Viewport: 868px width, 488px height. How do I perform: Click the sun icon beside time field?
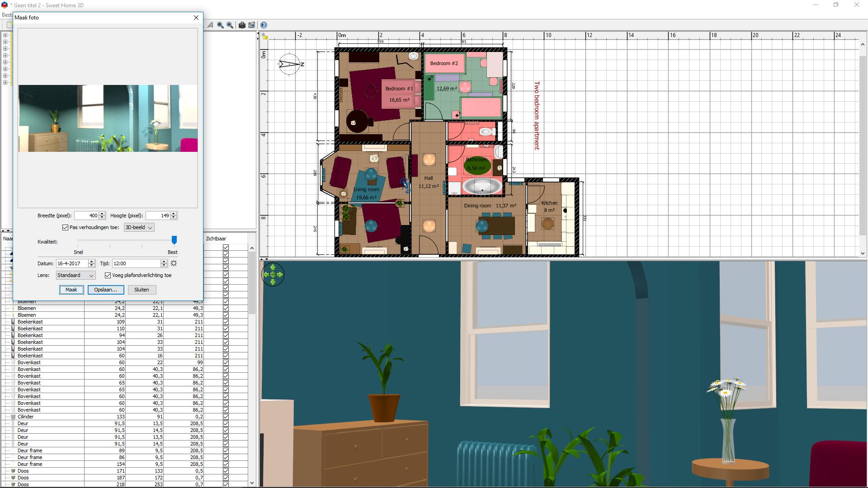point(174,263)
